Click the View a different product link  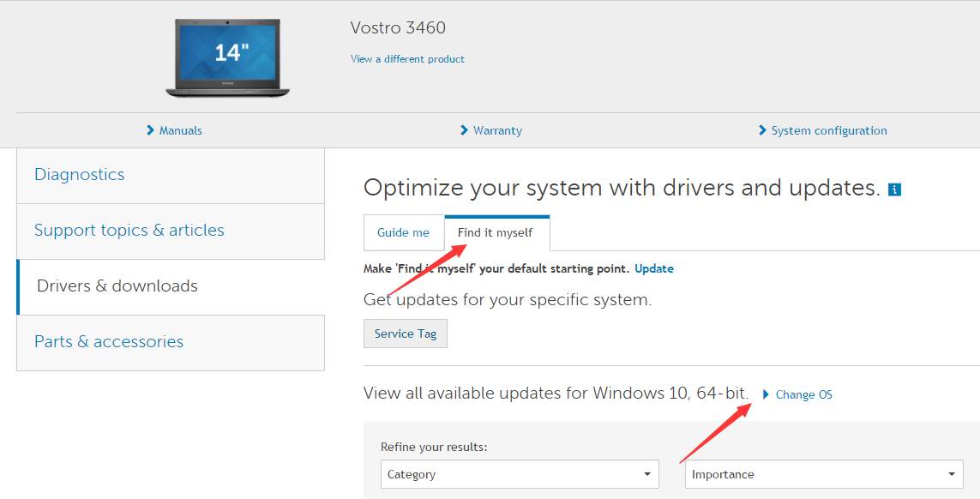click(406, 59)
